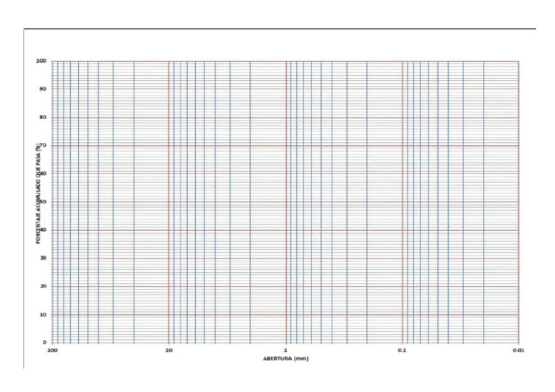
Task: Click the X-axis label 0.01
Action: [x=519, y=350]
